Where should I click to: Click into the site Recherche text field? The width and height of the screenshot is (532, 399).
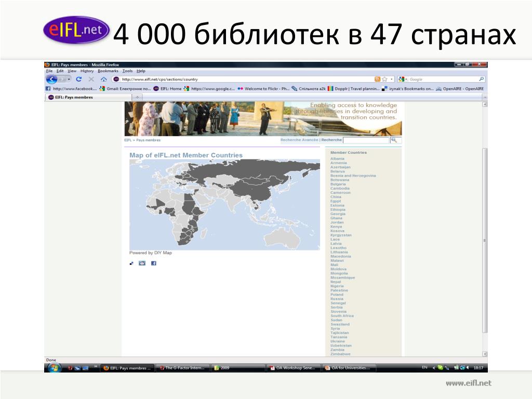point(366,140)
